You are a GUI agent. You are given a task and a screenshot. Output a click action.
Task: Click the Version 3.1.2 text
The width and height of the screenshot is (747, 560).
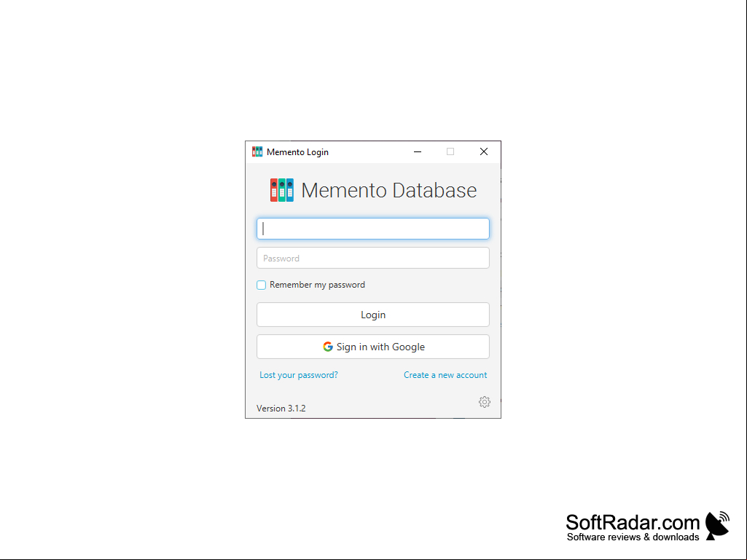click(281, 409)
